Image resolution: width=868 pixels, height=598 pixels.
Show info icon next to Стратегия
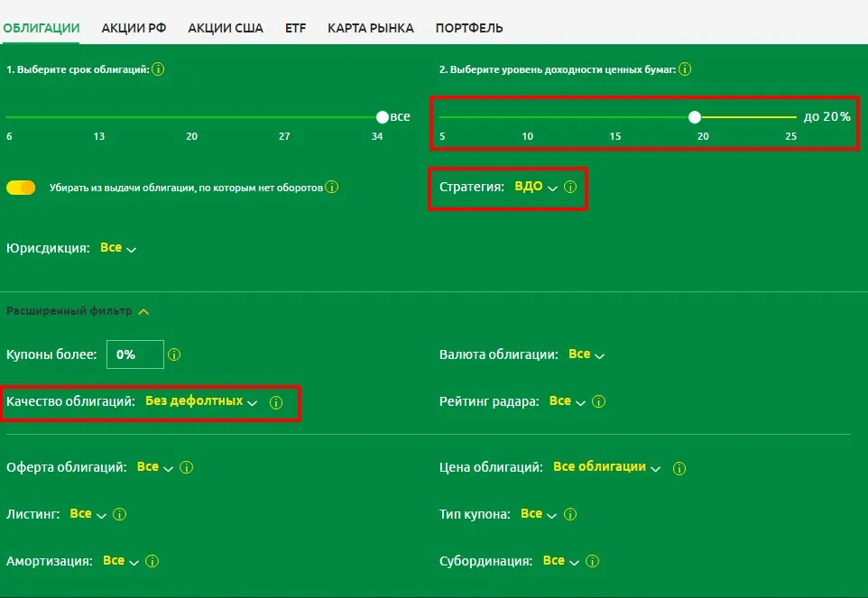click(570, 187)
